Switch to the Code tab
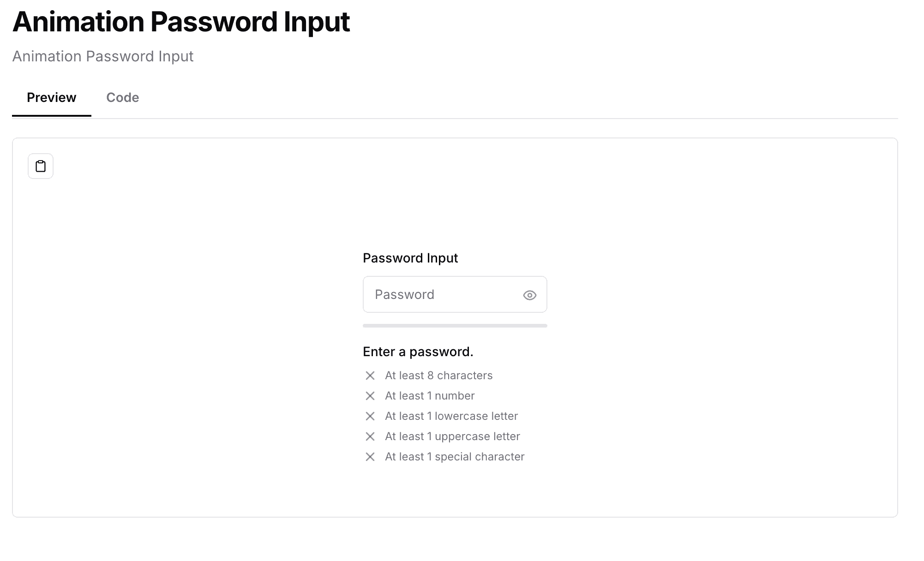Screen dimensions: 924x561 pyautogui.click(x=123, y=98)
